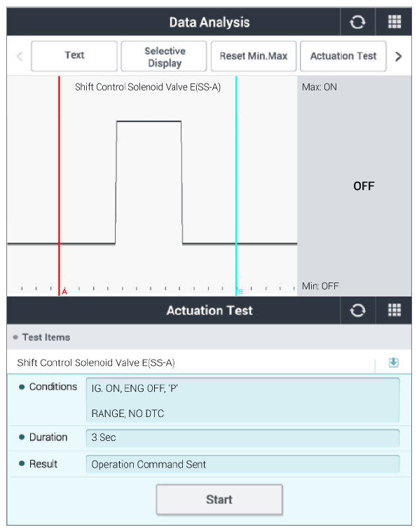Viewport: 419px width, 532px height.
Task: Click the ON plateau of the waveform
Action: [x=149, y=121]
